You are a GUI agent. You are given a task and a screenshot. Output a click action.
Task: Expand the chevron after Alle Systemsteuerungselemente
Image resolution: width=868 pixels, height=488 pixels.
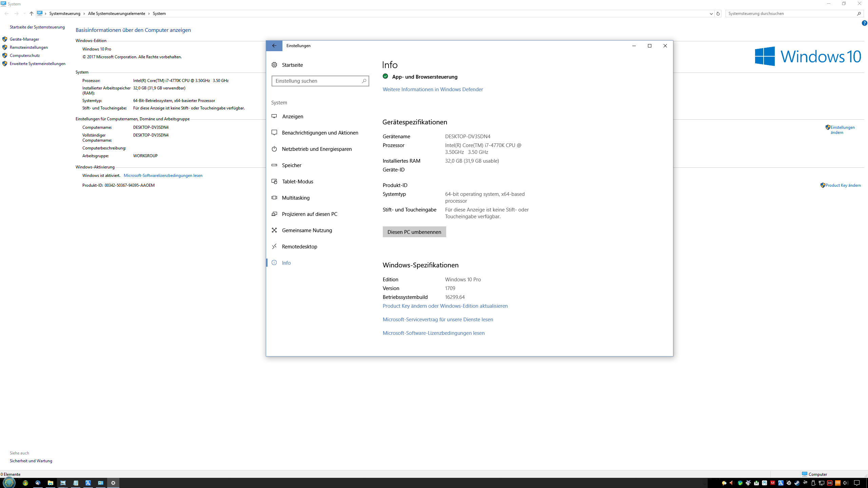click(x=149, y=14)
